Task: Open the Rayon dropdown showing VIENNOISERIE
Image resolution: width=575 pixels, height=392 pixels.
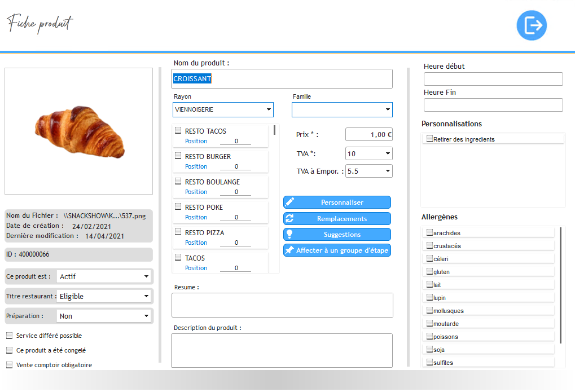Action: [223, 109]
